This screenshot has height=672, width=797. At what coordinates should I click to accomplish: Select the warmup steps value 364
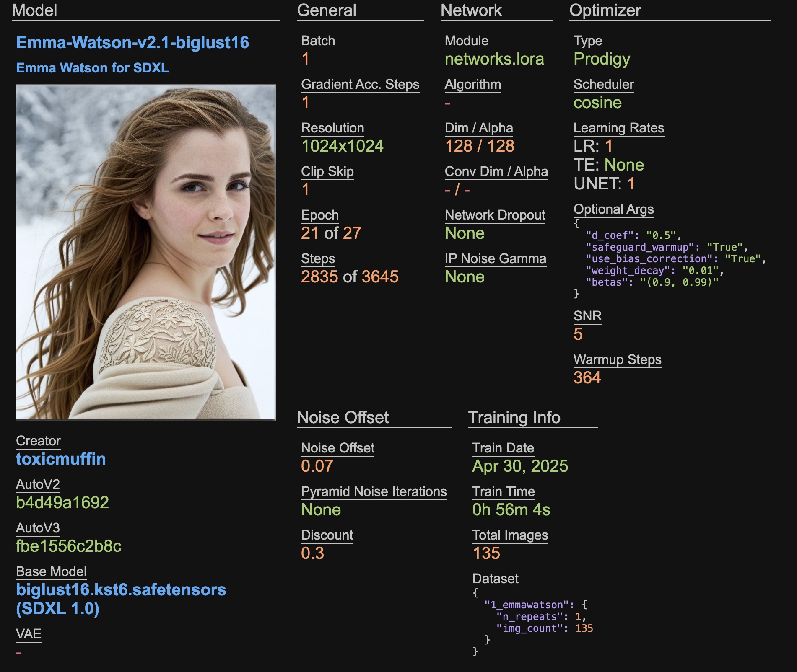tap(587, 377)
